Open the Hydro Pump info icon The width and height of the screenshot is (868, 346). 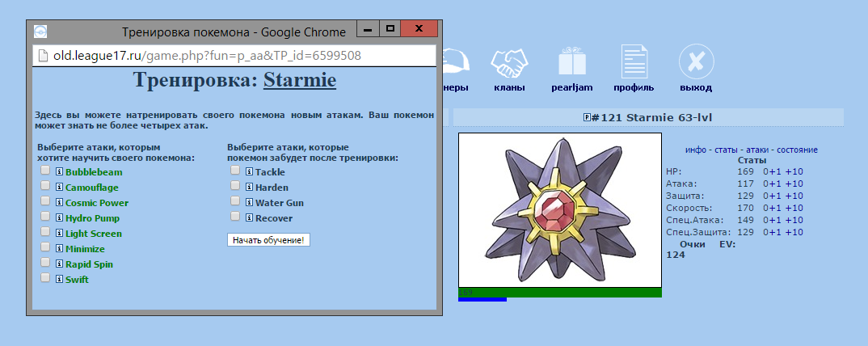point(60,218)
